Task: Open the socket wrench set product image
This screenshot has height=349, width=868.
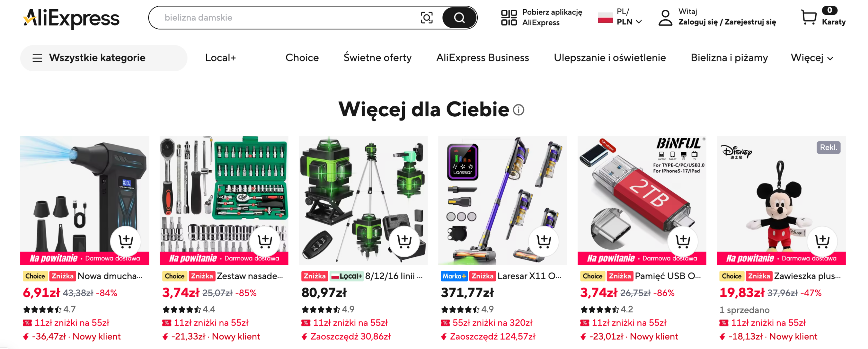Action: (x=224, y=200)
